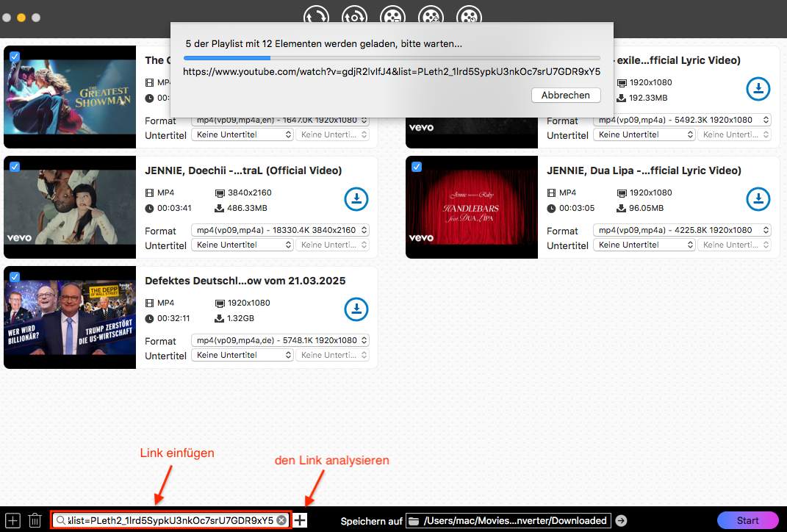
Task: Click the 'Speichern auf' label
Action: (371, 521)
